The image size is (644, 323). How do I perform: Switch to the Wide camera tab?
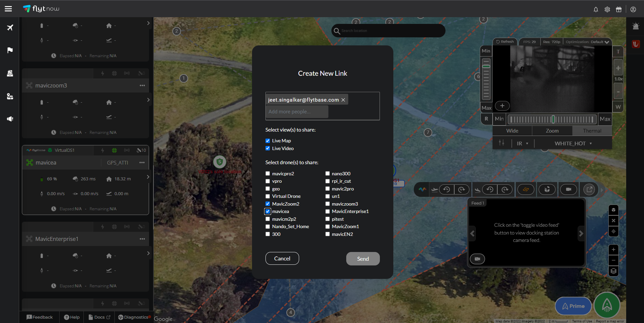512,131
